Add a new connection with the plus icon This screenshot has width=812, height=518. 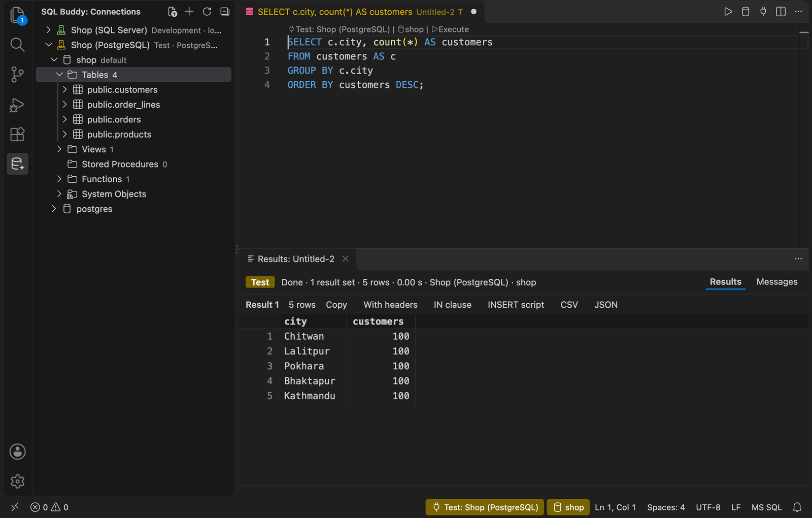[189, 11]
